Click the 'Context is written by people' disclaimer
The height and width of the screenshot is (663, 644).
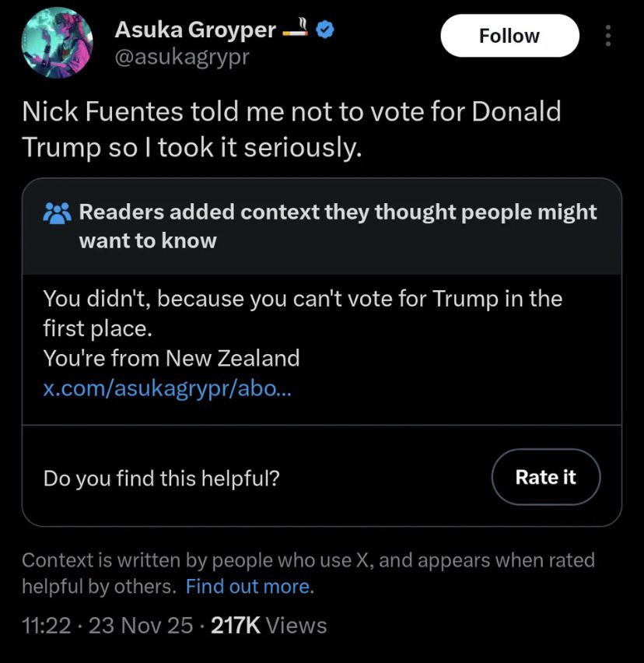pos(308,560)
